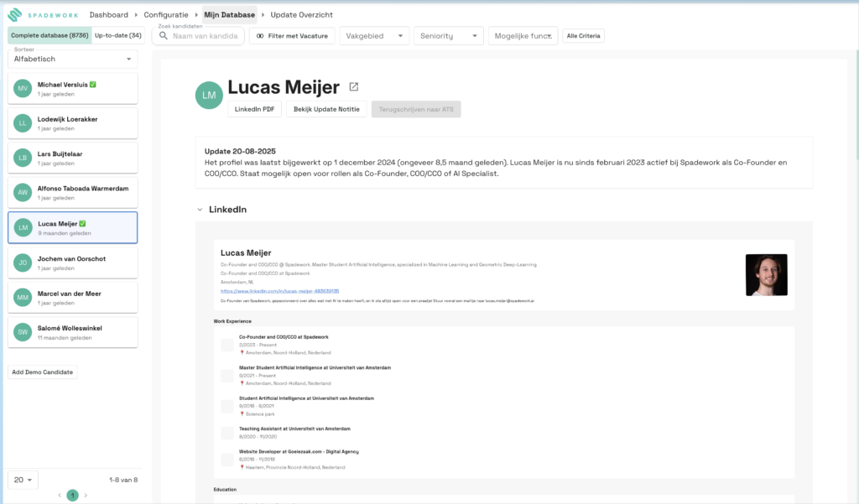
Task: Click the LL avatar of Lodewijk Loerakker
Action: click(23, 123)
